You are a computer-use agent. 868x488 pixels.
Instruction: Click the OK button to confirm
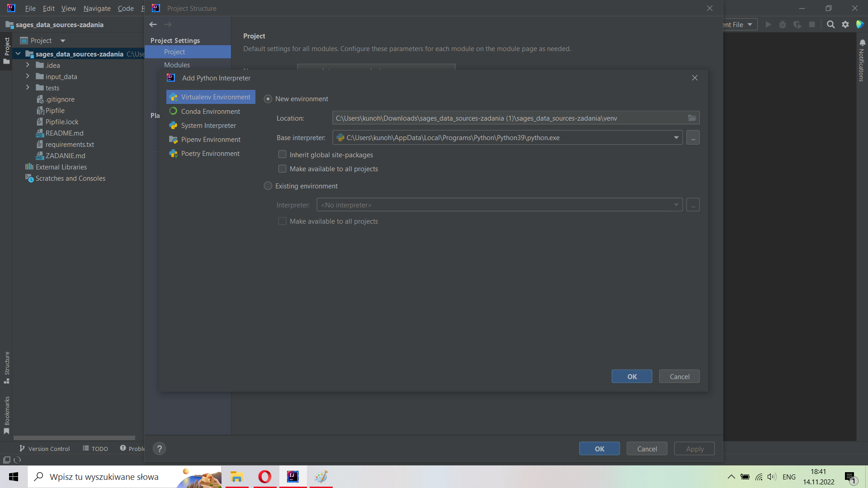[x=632, y=376]
